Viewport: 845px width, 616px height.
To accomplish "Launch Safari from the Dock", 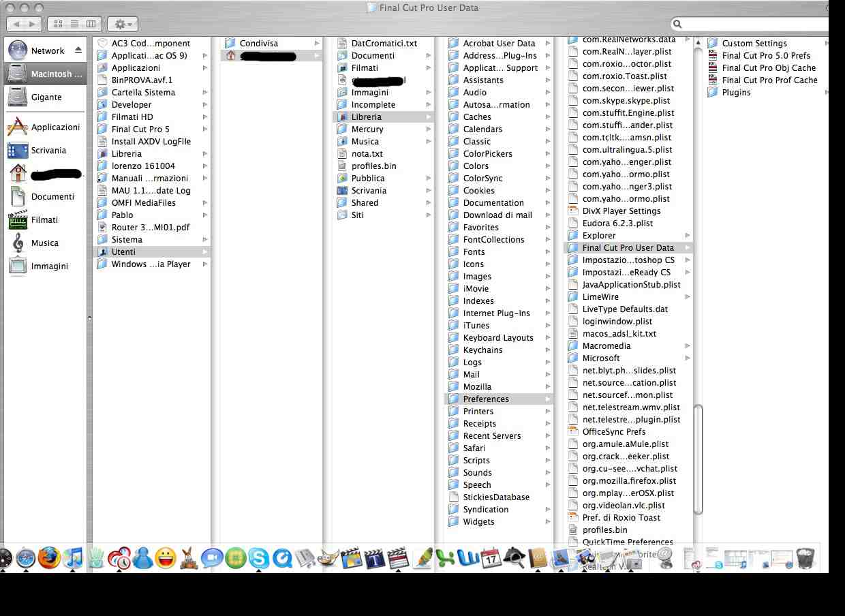I will click(x=26, y=558).
